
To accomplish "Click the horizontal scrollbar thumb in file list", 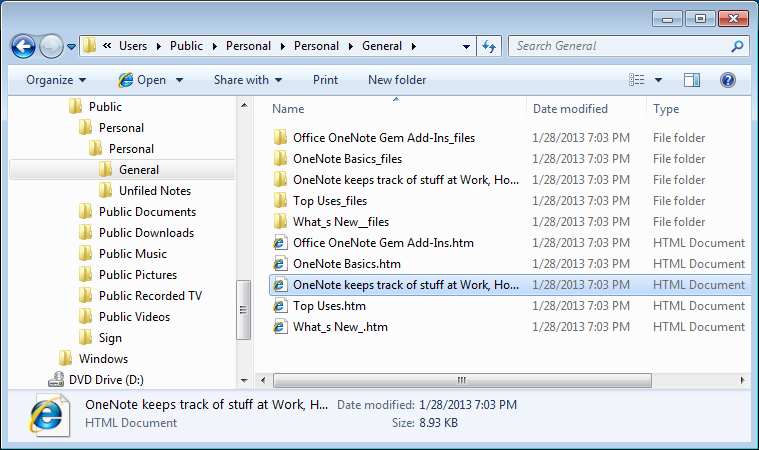I will click(462, 380).
